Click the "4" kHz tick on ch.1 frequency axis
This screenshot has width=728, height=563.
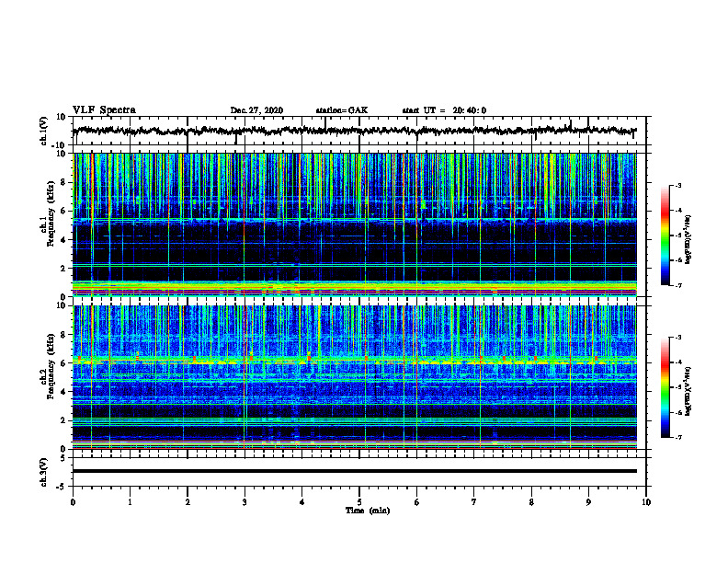click(64, 240)
